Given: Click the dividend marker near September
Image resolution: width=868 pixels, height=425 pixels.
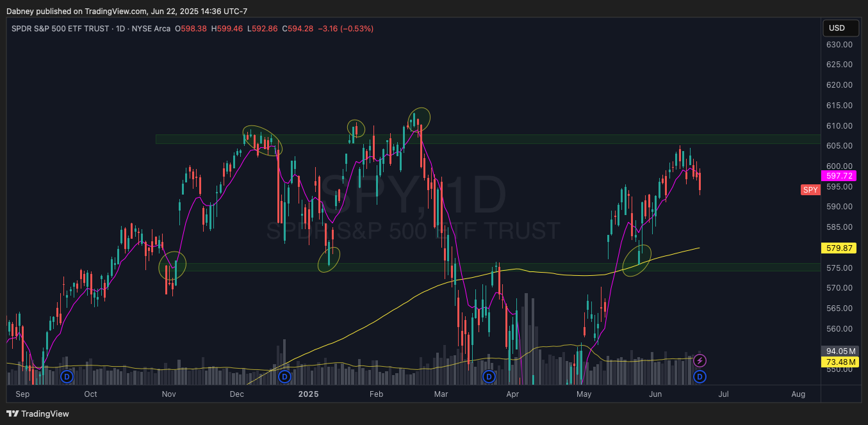Looking at the screenshot, I should tap(67, 376).
